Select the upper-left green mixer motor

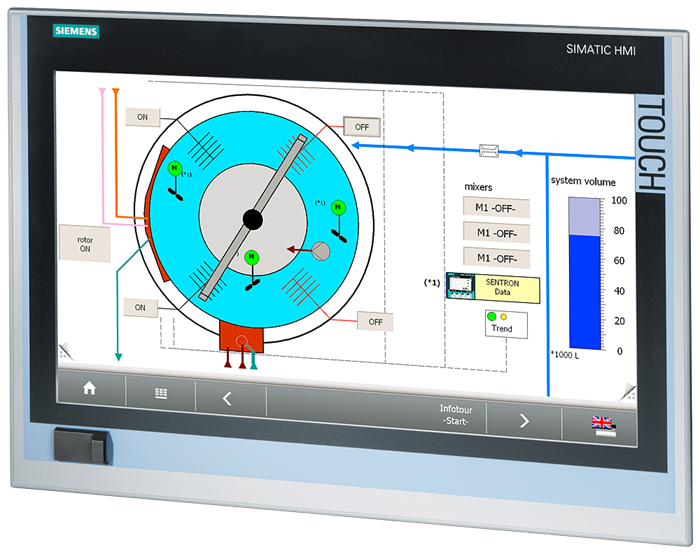tap(174, 169)
